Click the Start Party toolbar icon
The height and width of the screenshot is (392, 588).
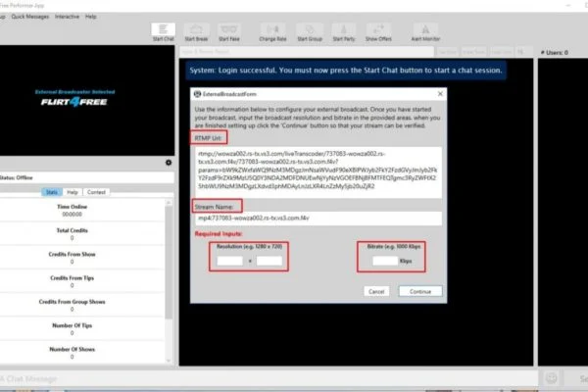(344, 32)
